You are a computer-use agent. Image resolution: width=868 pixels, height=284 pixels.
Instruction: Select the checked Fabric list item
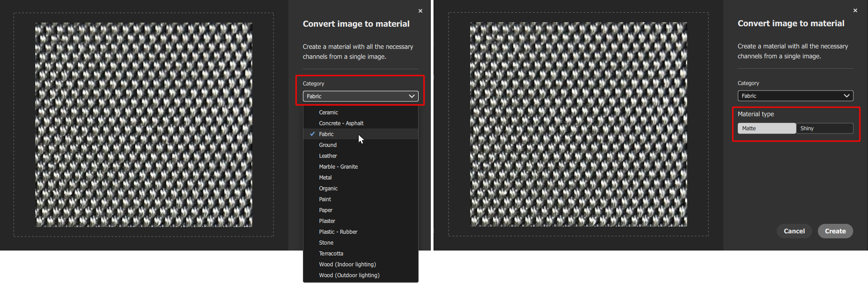pyautogui.click(x=326, y=134)
